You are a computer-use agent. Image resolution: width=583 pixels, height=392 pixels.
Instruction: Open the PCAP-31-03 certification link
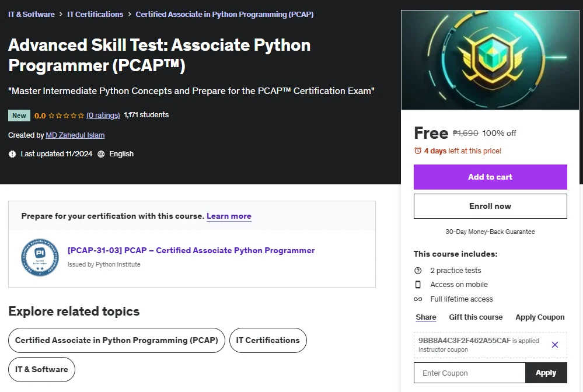click(191, 250)
